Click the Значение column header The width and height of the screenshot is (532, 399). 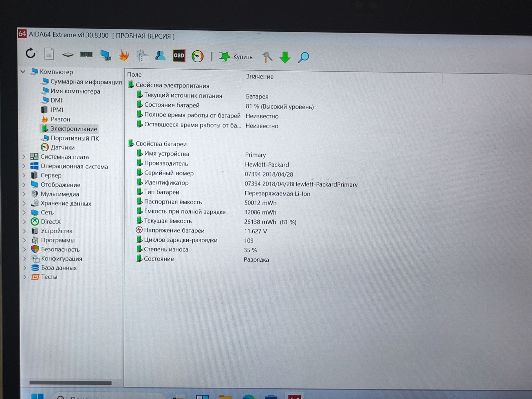pyautogui.click(x=260, y=77)
